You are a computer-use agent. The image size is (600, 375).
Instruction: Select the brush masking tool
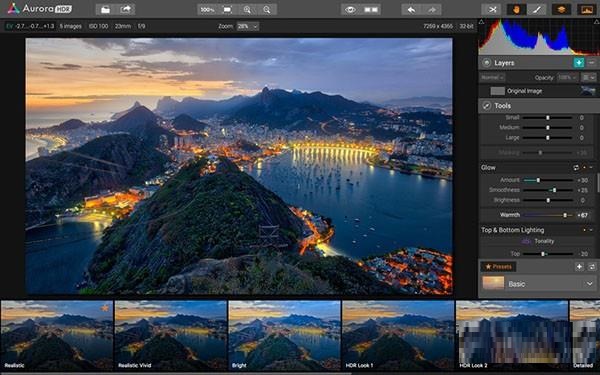[x=536, y=10]
